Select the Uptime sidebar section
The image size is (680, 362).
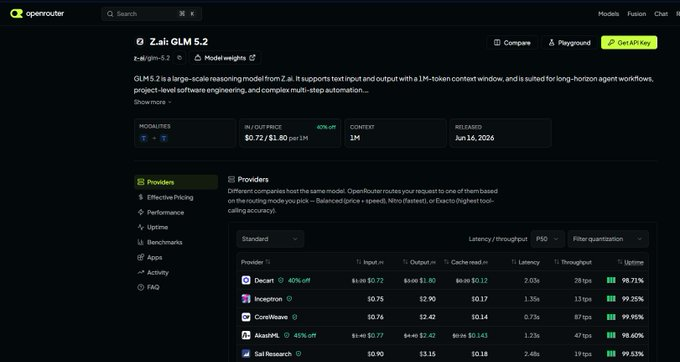pyautogui.click(x=176, y=227)
